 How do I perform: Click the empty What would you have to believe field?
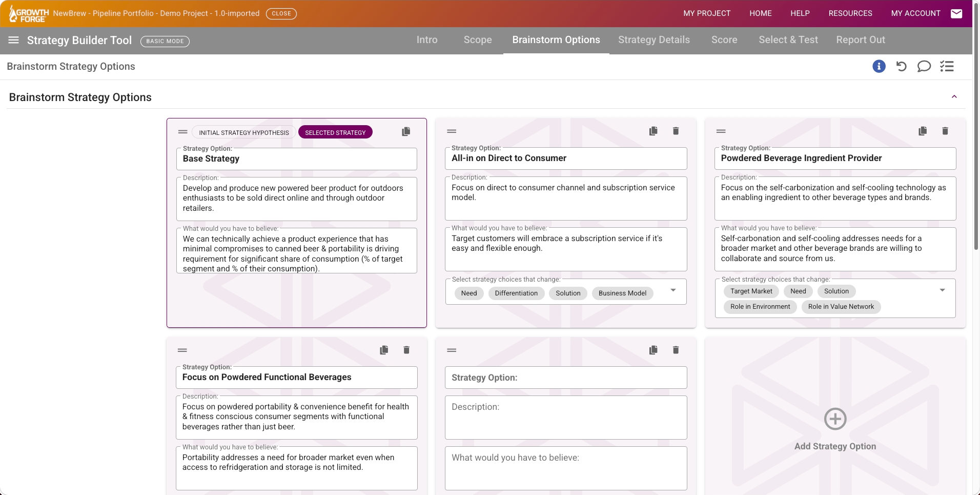pos(566,468)
